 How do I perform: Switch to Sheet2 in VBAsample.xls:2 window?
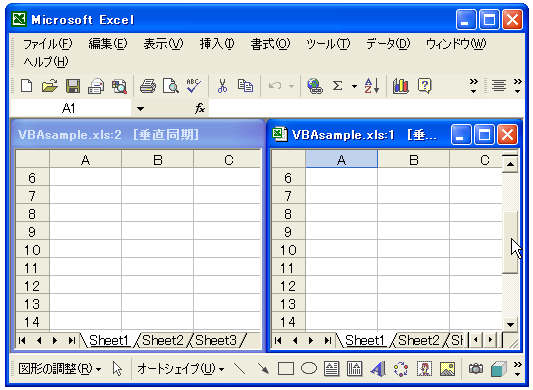[x=162, y=340]
